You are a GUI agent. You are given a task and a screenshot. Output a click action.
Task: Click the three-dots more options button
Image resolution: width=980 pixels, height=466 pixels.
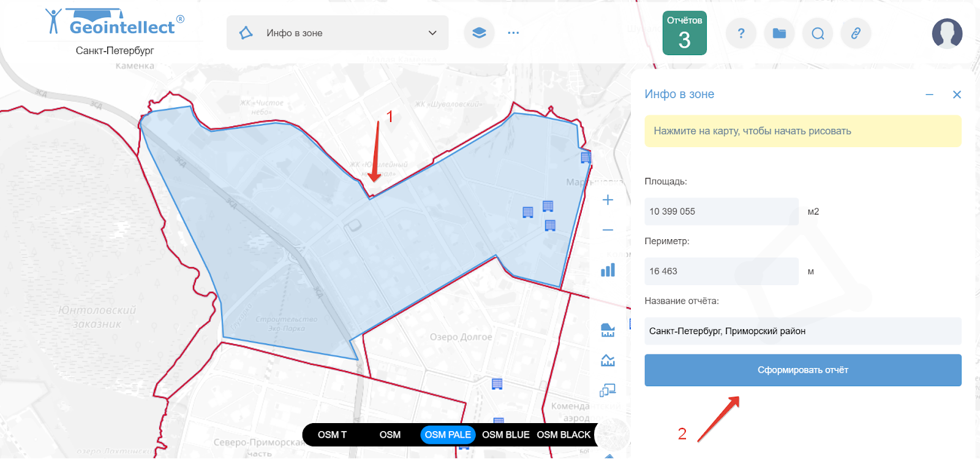tap(513, 33)
